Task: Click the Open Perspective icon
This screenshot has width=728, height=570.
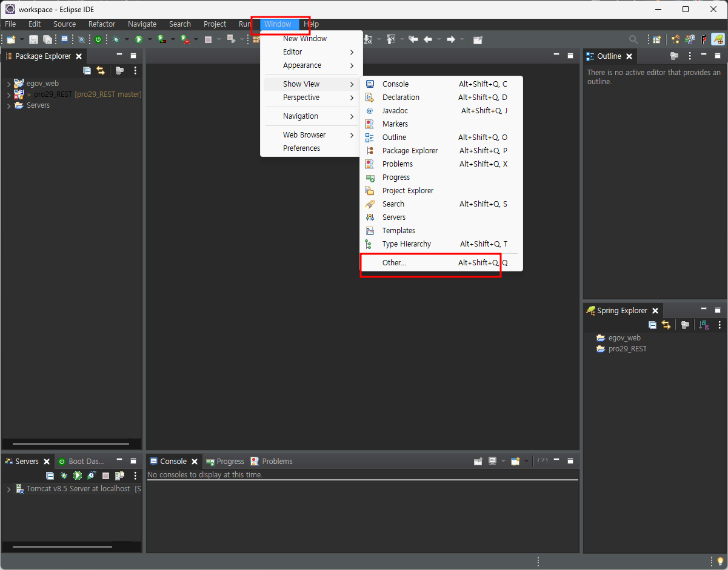Action: [x=656, y=39]
